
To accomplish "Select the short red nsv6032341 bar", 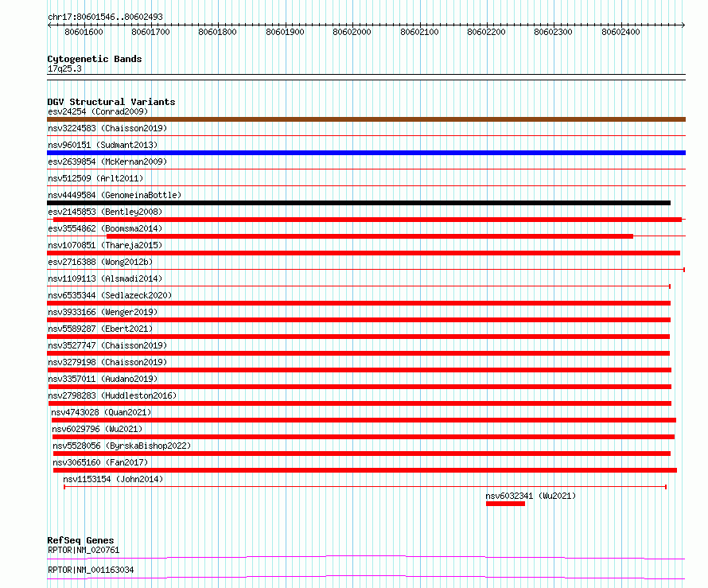I will pos(505,504).
